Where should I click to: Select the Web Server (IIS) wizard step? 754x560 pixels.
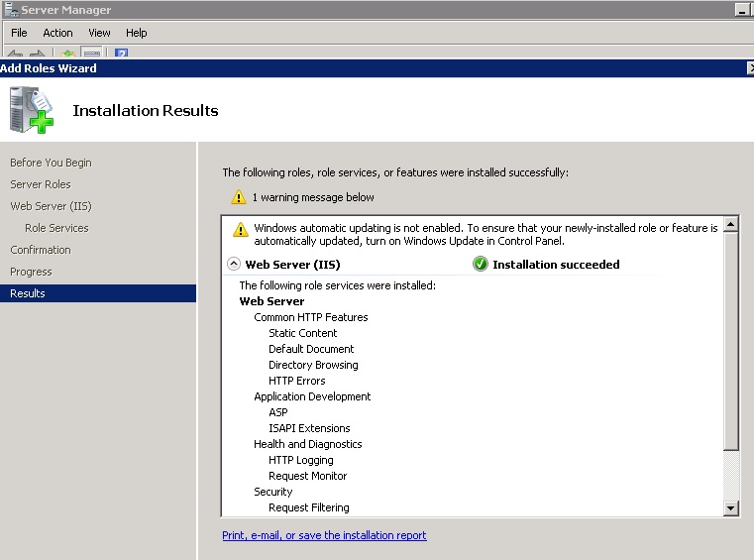point(51,206)
